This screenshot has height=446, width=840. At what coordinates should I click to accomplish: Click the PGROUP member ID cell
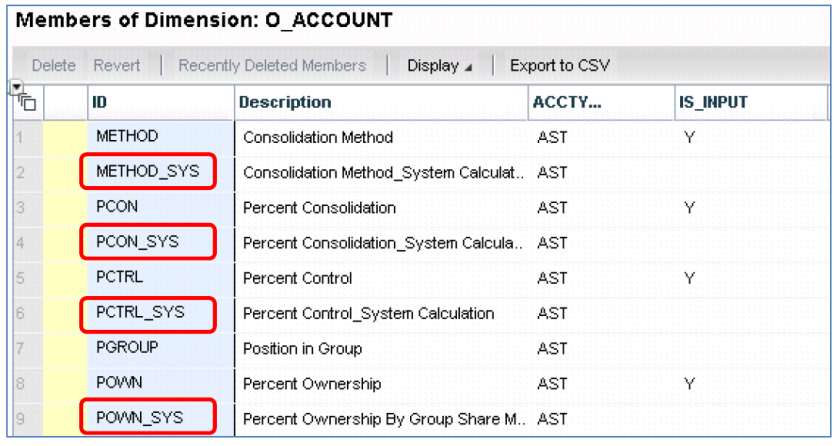click(x=126, y=348)
